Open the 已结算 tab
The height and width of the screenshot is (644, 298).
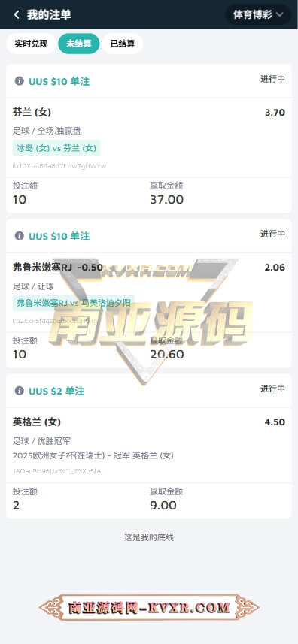pos(123,44)
